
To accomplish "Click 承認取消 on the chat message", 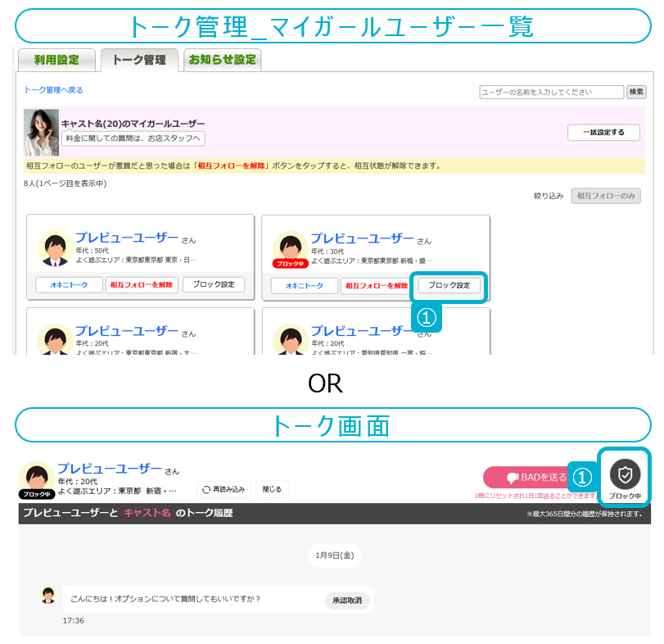I will pyautogui.click(x=347, y=601).
